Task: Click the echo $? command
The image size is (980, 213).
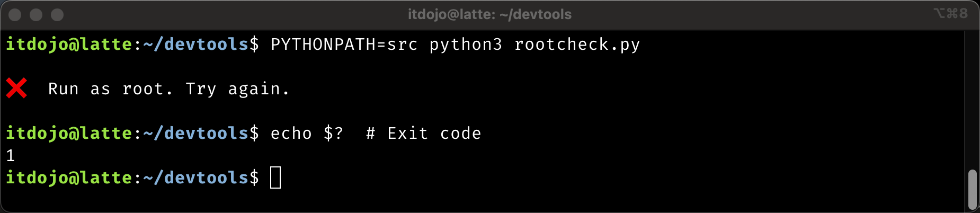Action: (307, 134)
